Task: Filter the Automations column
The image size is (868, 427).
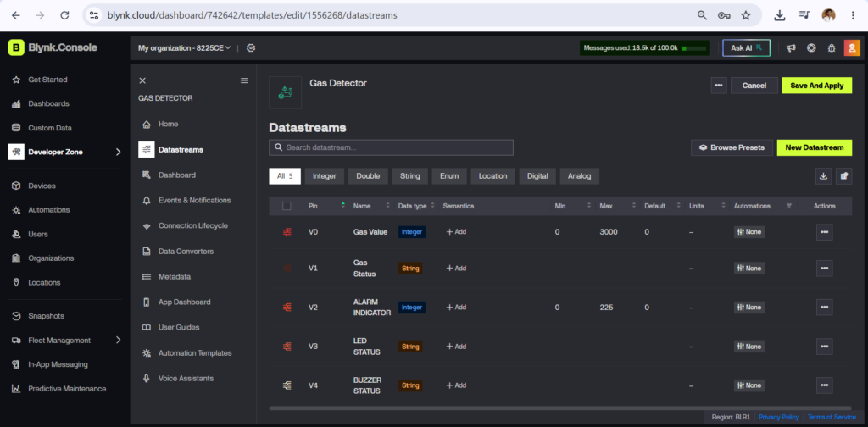Action: pyautogui.click(x=789, y=206)
